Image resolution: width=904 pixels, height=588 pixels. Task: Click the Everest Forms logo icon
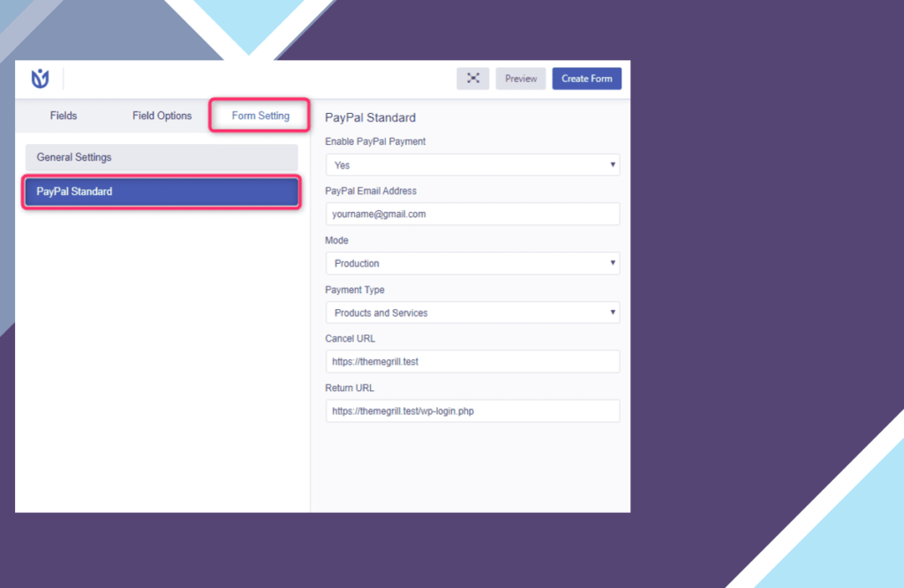click(40, 79)
